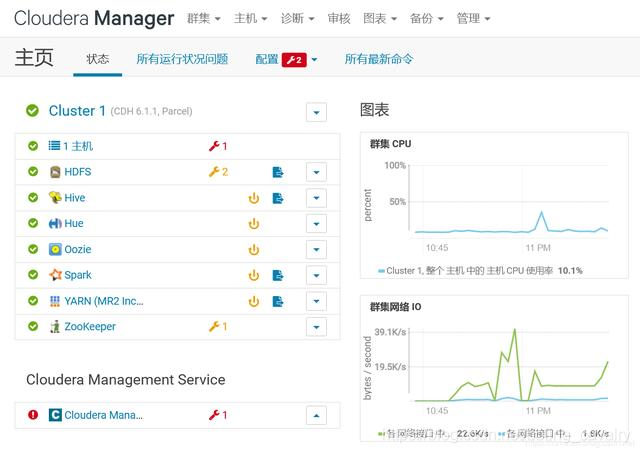640x453 pixels.
Task: Click the Oozie service icon
Action: [x=55, y=249]
